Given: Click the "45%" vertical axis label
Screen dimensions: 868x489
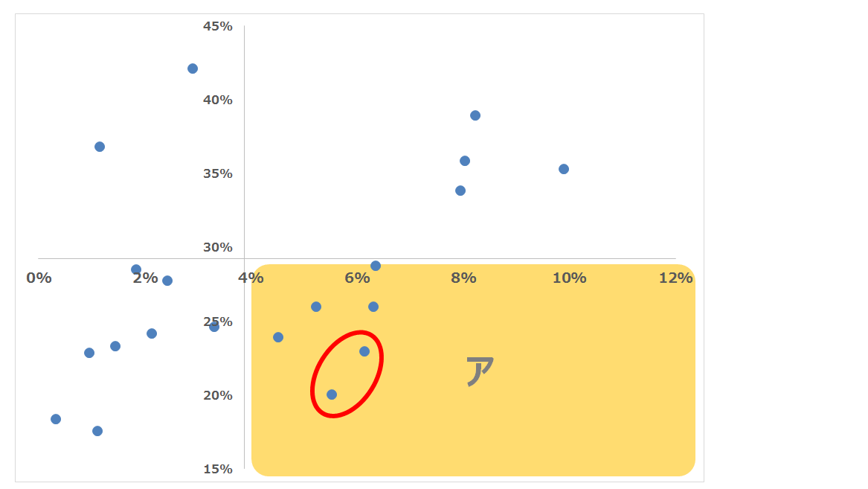Looking at the screenshot, I should 218,27.
